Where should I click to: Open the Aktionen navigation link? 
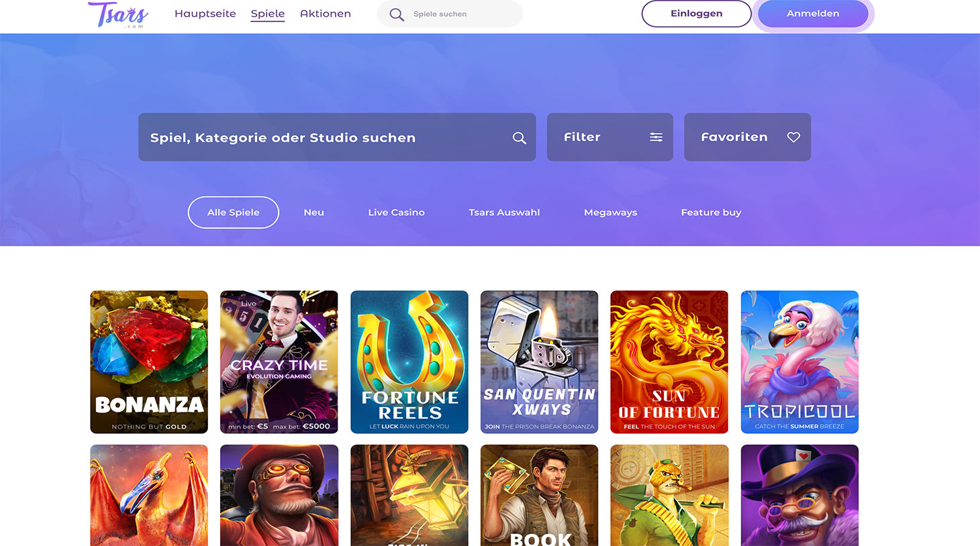(326, 13)
